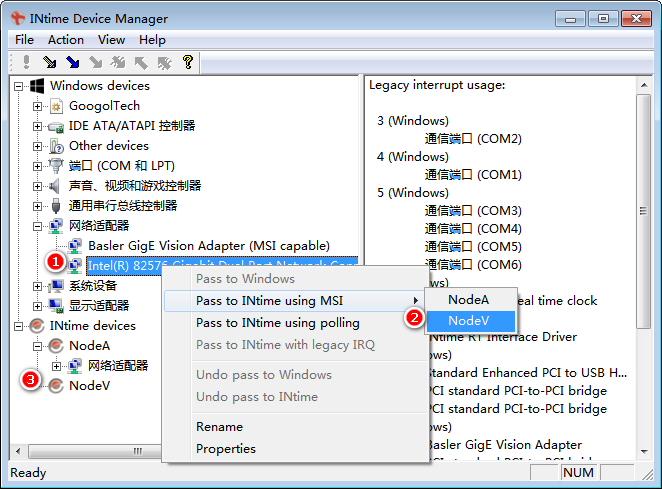Click the solid blue arrow toolbar icon
This screenshot has height=489, width=662.
point(73,62)
